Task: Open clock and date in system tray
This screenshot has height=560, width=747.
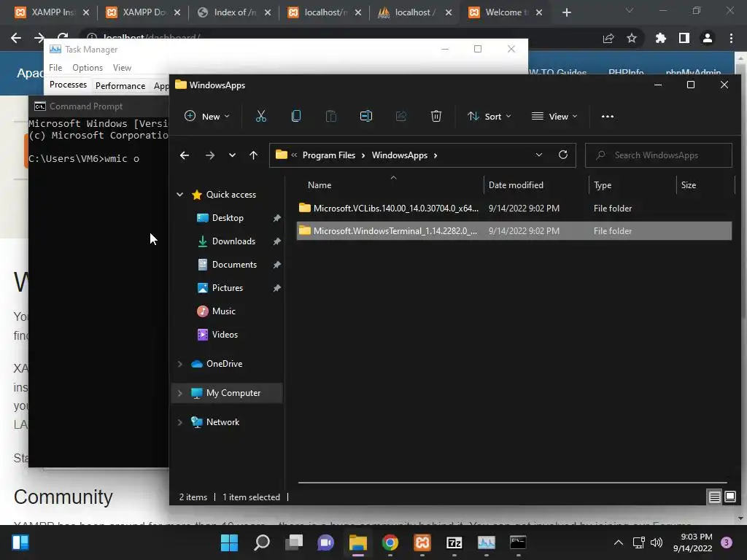Action: [x=693, y=542]
